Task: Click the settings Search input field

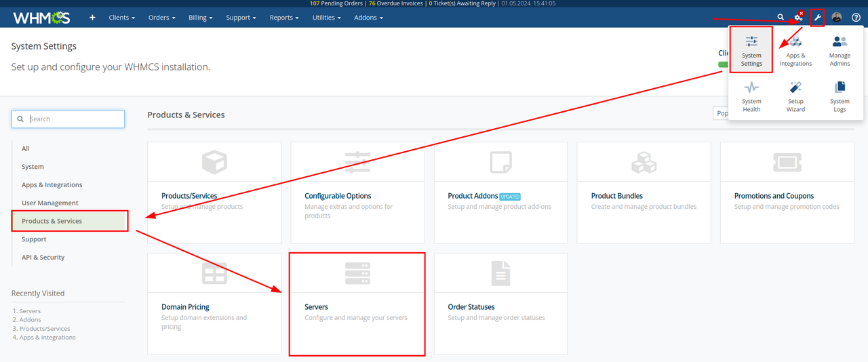Action: point(68,119)
